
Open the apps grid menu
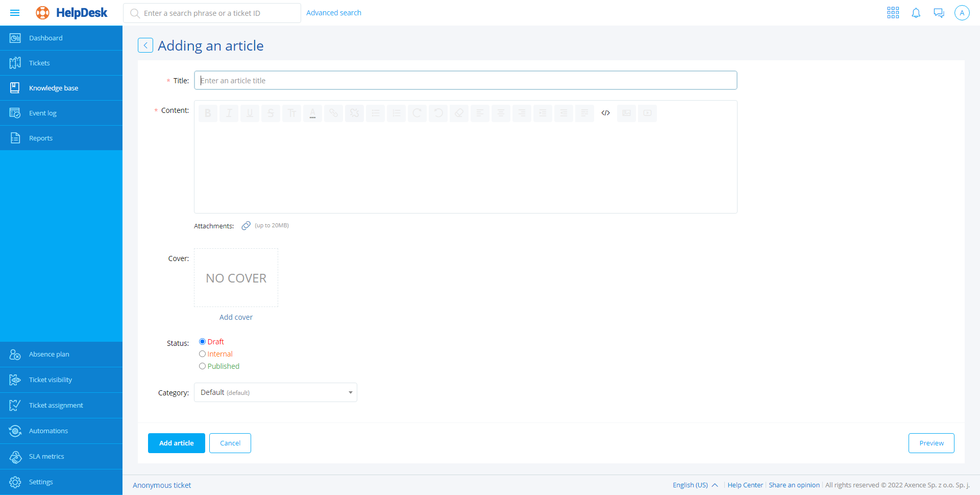click(x=893, y=13)
